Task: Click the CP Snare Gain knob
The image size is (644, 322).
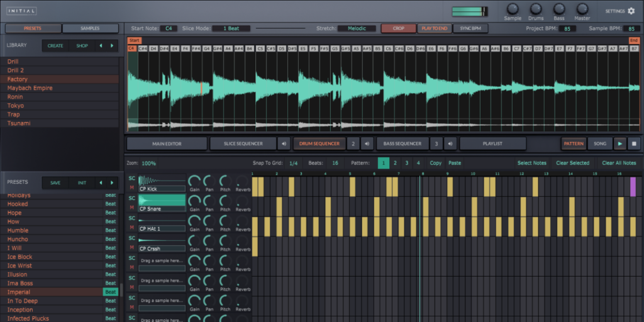Action: [194, 201]
